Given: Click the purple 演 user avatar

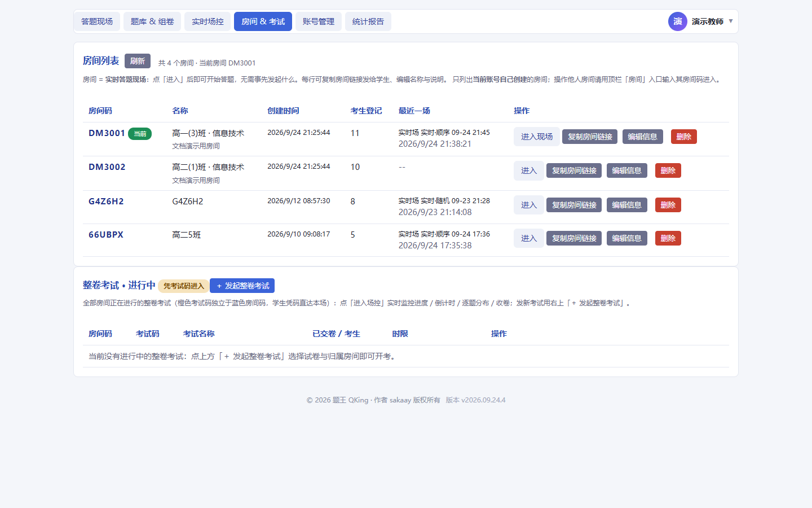Looking at the screenshot, I should pos(678,21).
